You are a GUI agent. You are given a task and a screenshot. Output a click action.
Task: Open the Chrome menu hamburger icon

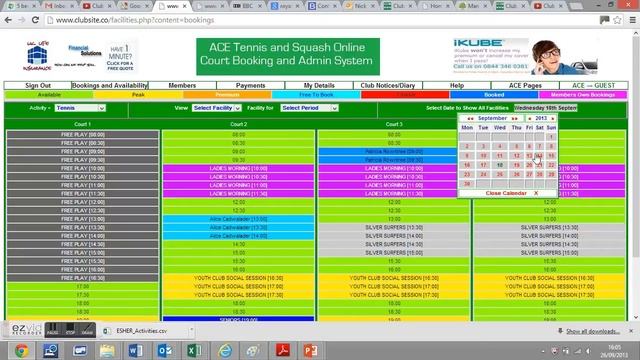click(632, 20)
